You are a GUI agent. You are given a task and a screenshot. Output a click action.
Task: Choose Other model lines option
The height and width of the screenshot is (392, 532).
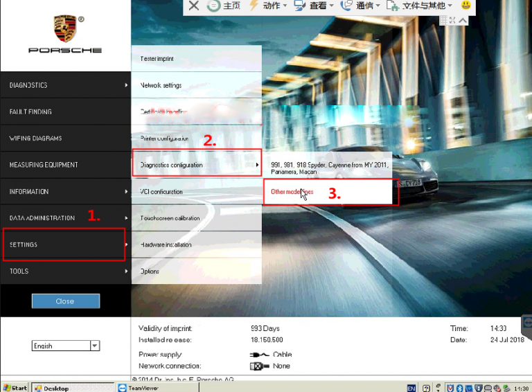328,192
